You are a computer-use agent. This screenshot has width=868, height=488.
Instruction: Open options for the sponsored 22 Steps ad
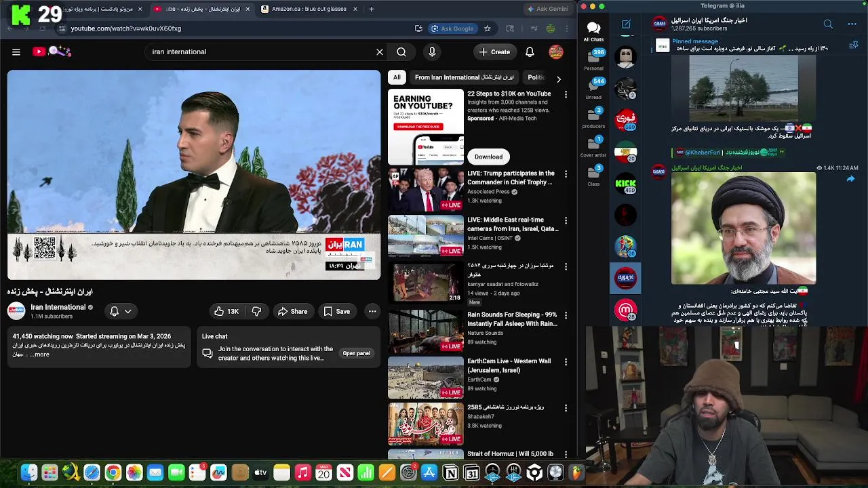(566, 95)
